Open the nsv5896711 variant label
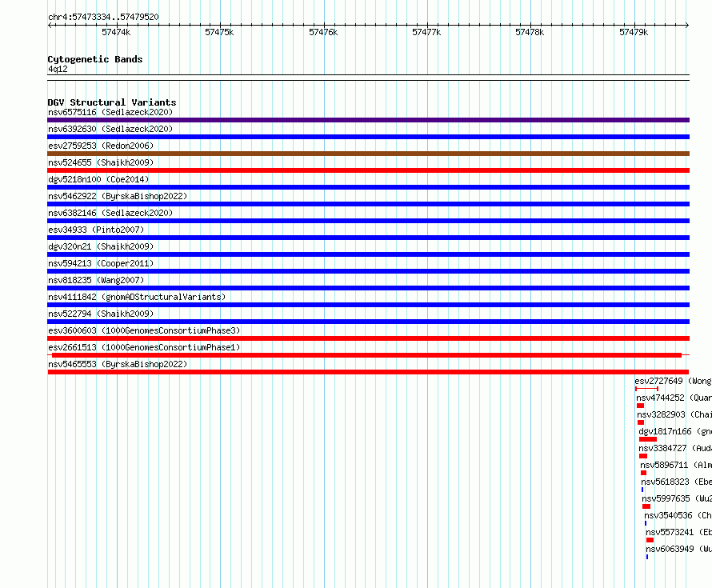Image resolution: width=712 pixels, height=588 pixels. pos(676,465)
